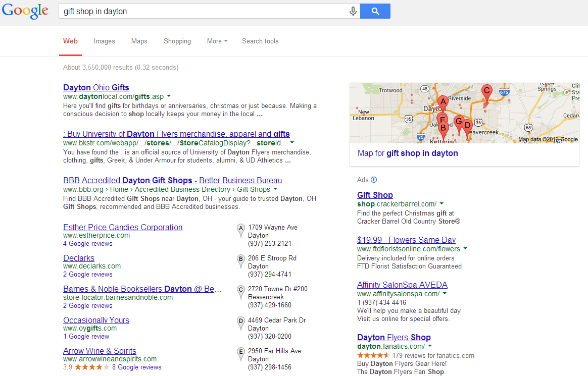The image size is (588, 376).
Task: Click marker B beside 206 E Stroop Rd
Action: (x=241, y=260)
